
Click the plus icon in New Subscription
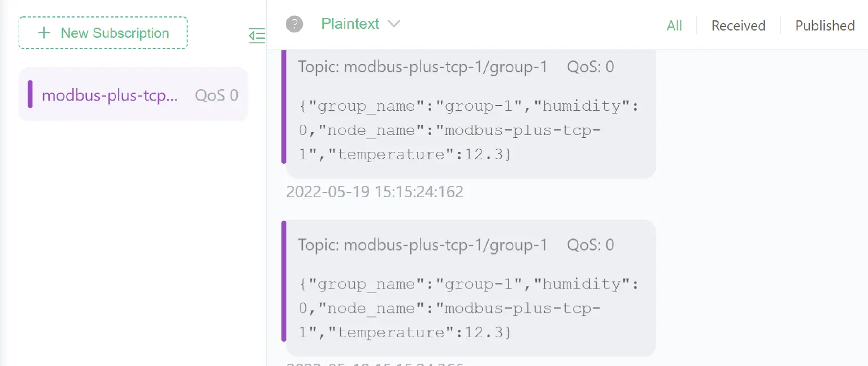pyautogui.click(x=44, y=33)
